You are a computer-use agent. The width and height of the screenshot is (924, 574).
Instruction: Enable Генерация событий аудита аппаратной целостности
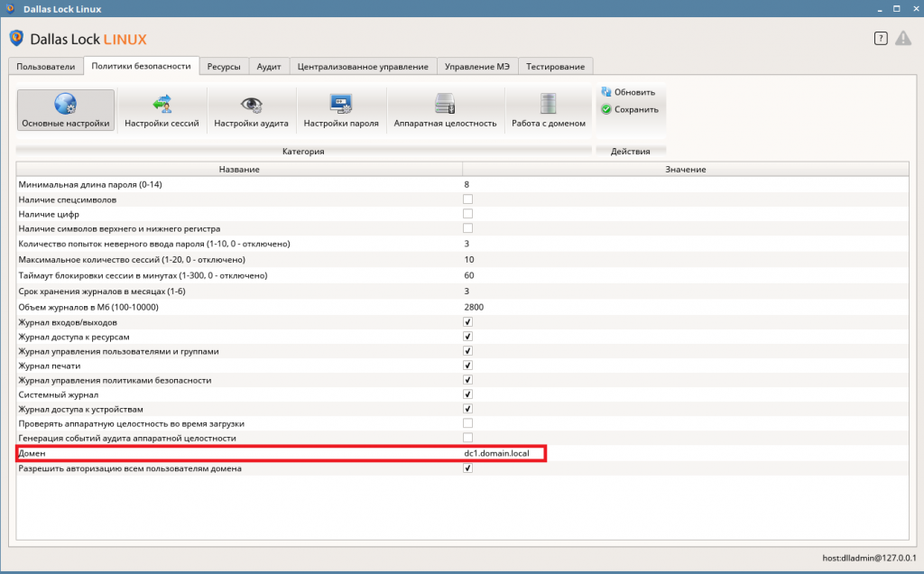pyautogui.click(x=468, y=438)
